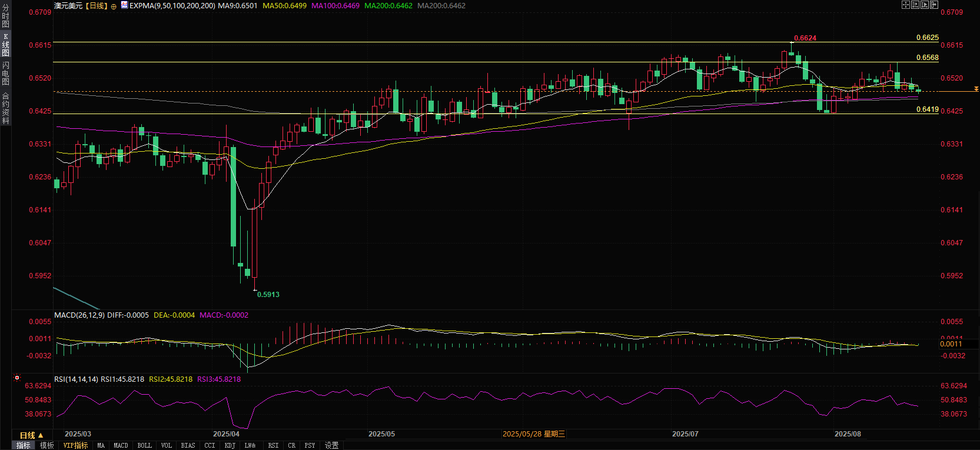Choose the VOL indicator button
980x450 pixels.
click(x=167, y=445)
